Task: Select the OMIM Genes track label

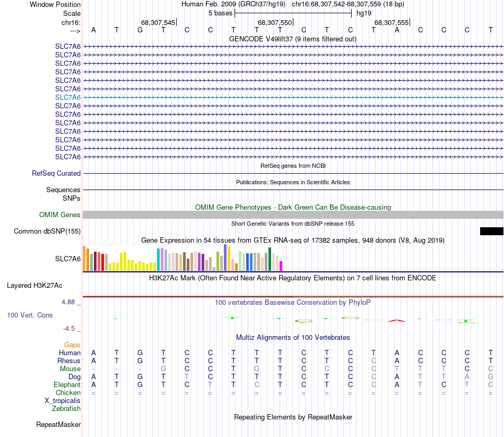Action: click(x=60, y=215)
